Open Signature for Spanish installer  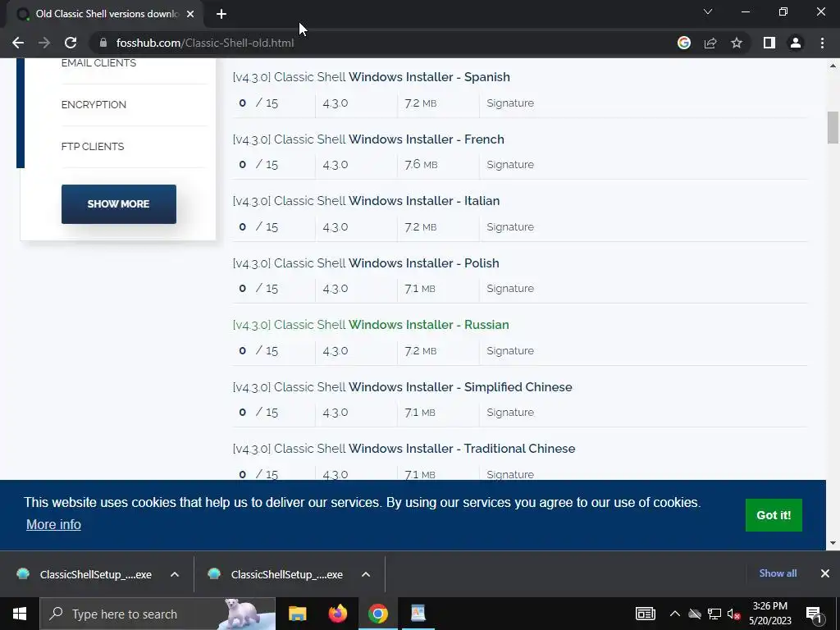pyautogui.click(x=510, y=103)
